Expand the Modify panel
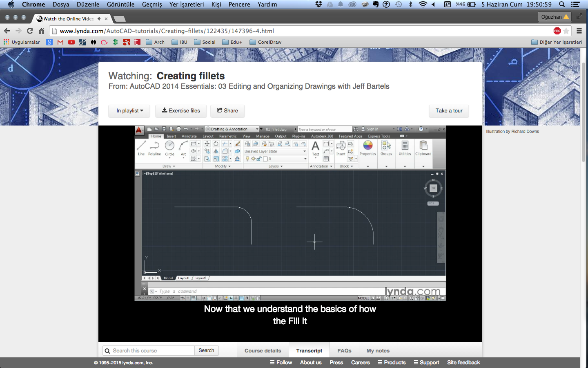 [223, 166]
